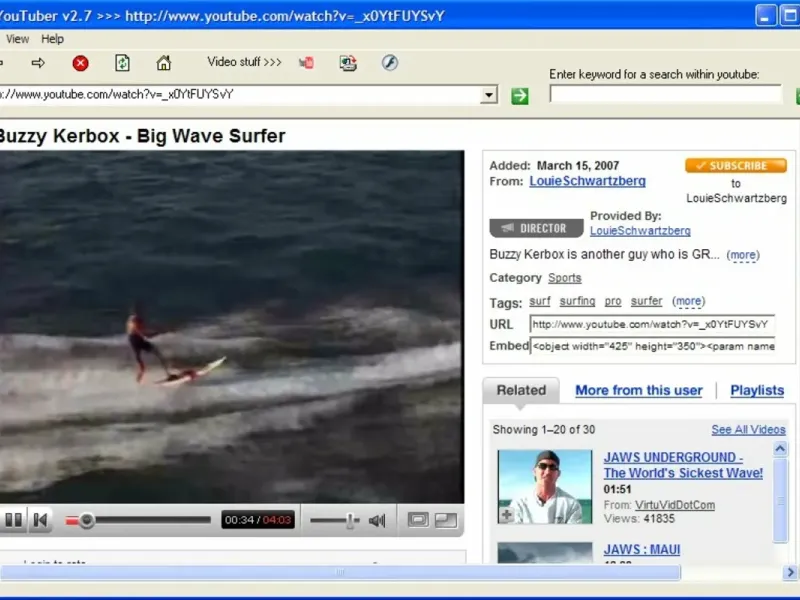Switch to Playlists tab

757,390
